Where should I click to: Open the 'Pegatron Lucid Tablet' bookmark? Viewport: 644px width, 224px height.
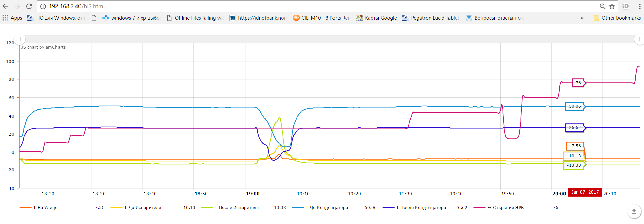point(431,18)
